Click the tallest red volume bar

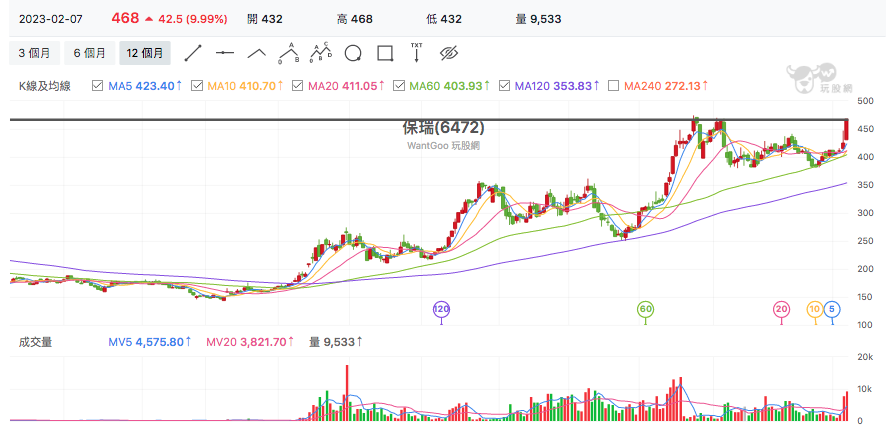click(347, 393)
